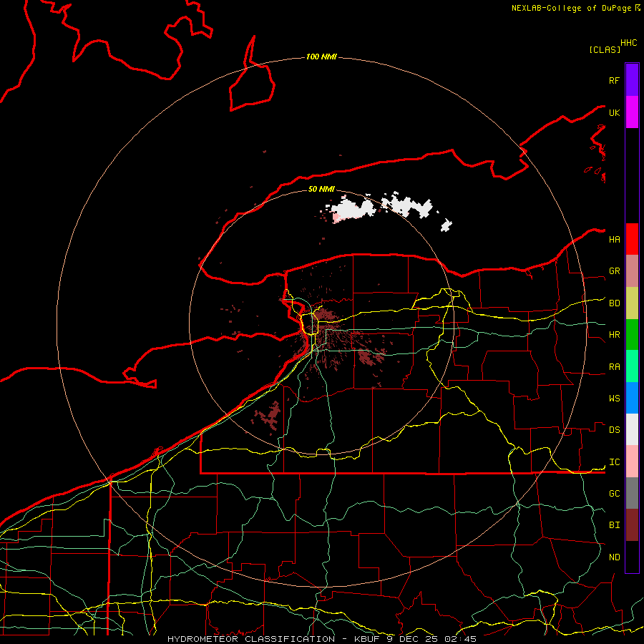Screen dimensions: 644x644
Task: Click the BD legend label
Action: [x=614, y=303]
